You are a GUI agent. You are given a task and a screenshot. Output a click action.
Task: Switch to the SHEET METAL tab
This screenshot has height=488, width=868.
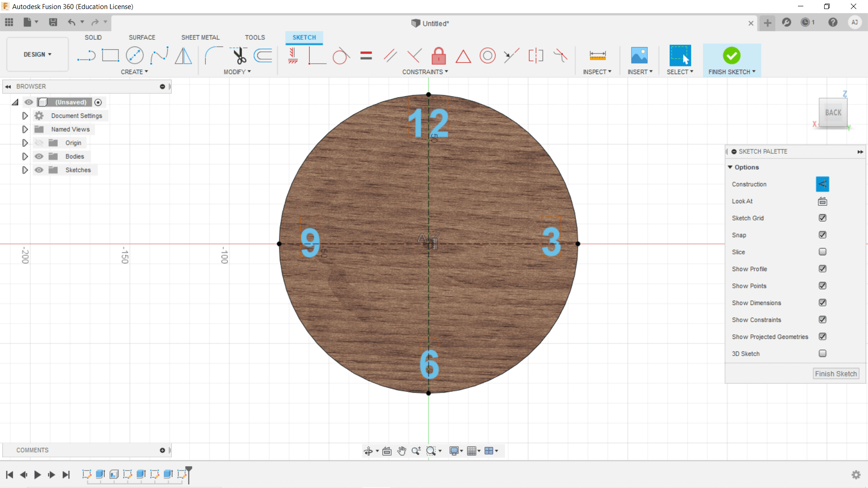200,38
